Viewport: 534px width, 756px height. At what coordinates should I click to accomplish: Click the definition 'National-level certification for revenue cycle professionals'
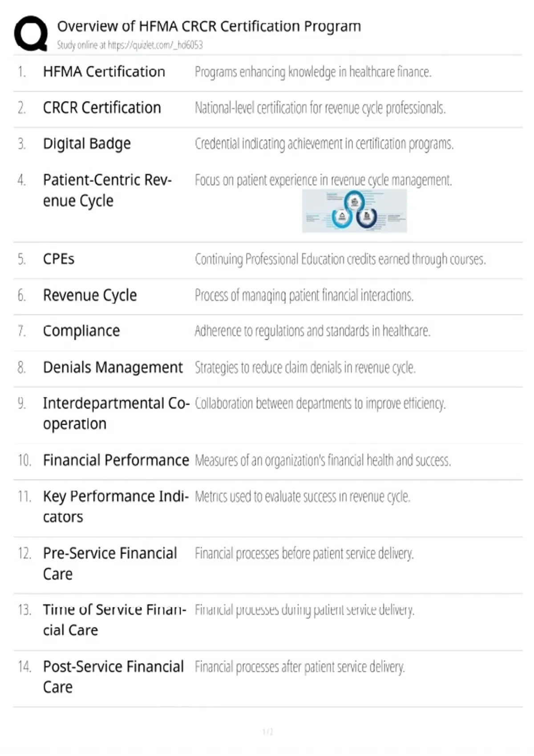[320, 108]
